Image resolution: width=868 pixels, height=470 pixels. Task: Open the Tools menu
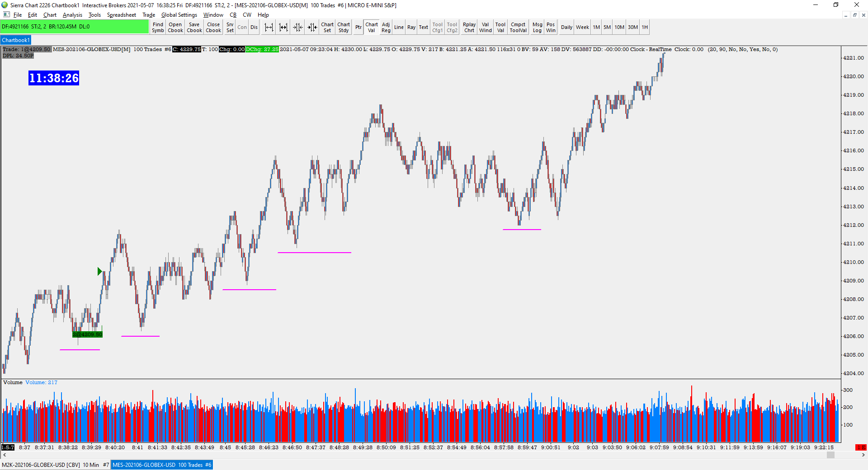94,15
